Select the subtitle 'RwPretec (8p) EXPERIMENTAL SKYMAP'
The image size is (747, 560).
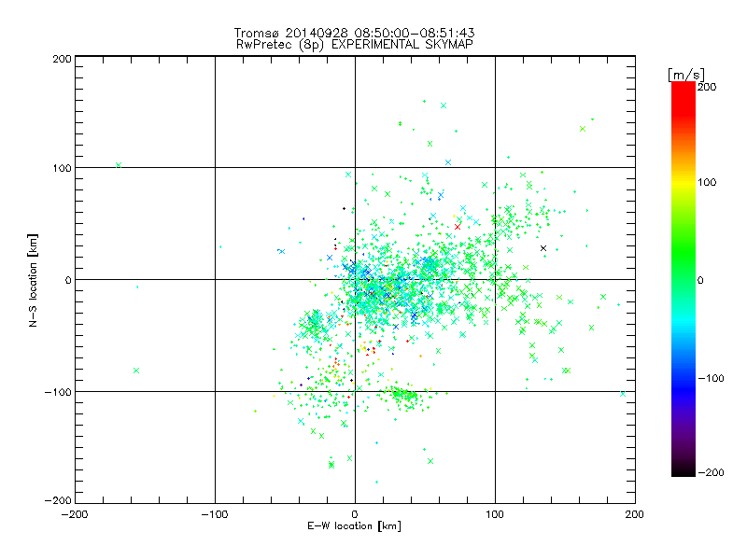355,45
